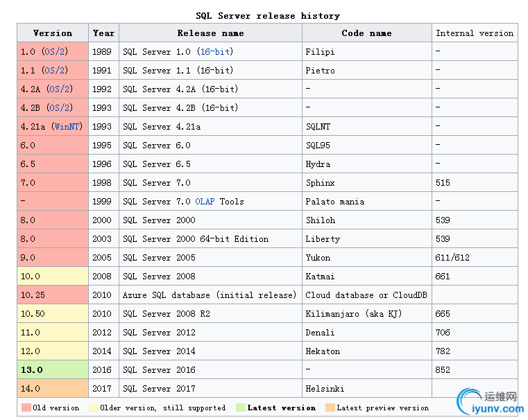The image size is (528, 420).
Task: Click the Old version red legend swatch
Action: click(x=26, y=408)
